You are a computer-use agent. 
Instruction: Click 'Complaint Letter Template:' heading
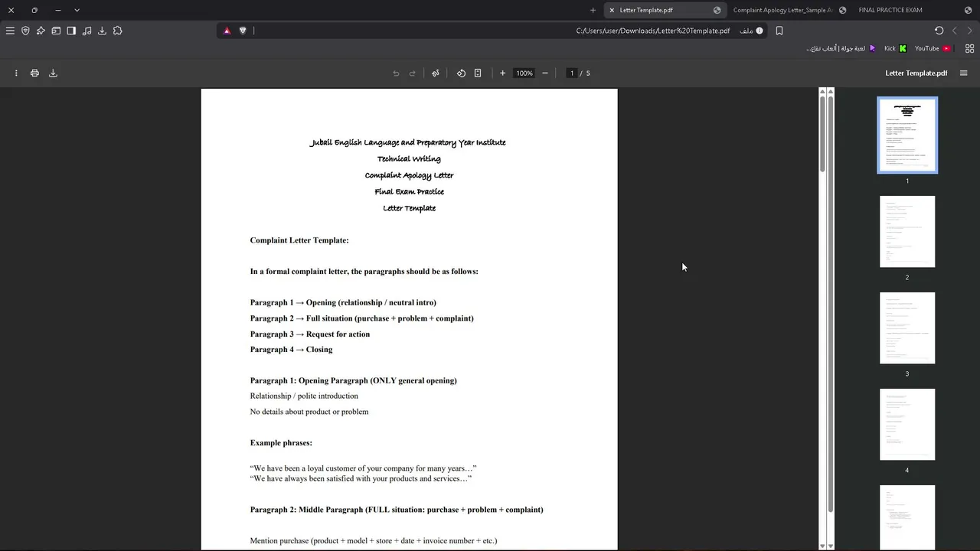pos(299,240)
